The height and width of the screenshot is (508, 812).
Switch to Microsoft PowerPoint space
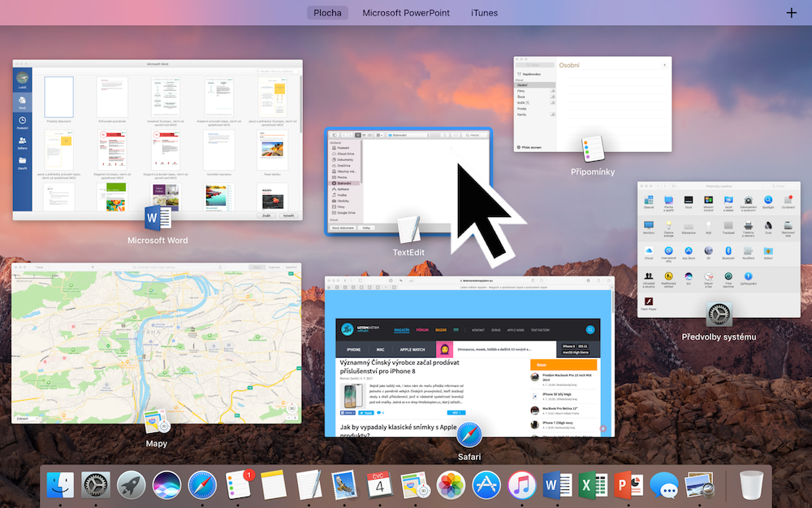(x=406, y=12)
